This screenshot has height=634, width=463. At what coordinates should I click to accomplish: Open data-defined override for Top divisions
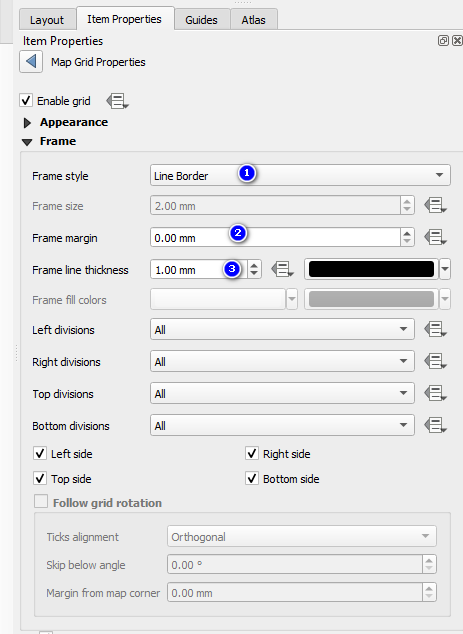[x=436, y=393]
